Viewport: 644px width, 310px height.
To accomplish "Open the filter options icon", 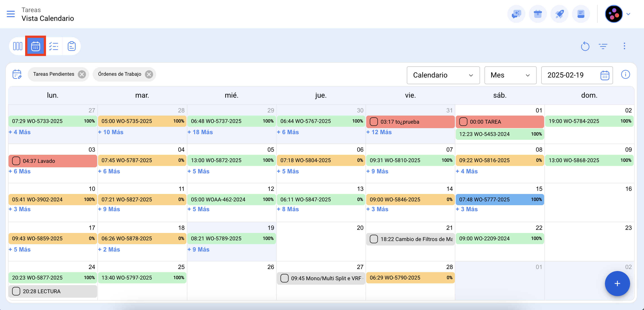I will pyautogui.click(x=603, y=46).
